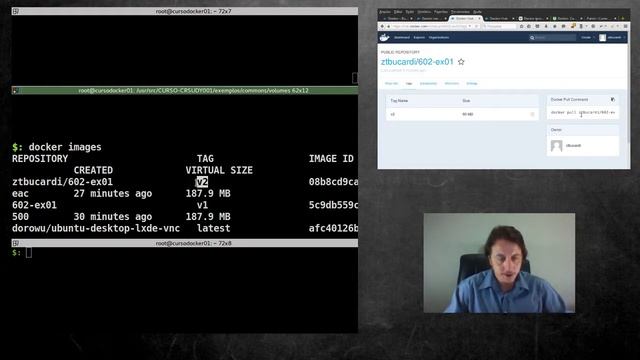Screen dimensions: 640x360
Task: Click the bottom terminal pane's window icon
Action: coord(16,243)
